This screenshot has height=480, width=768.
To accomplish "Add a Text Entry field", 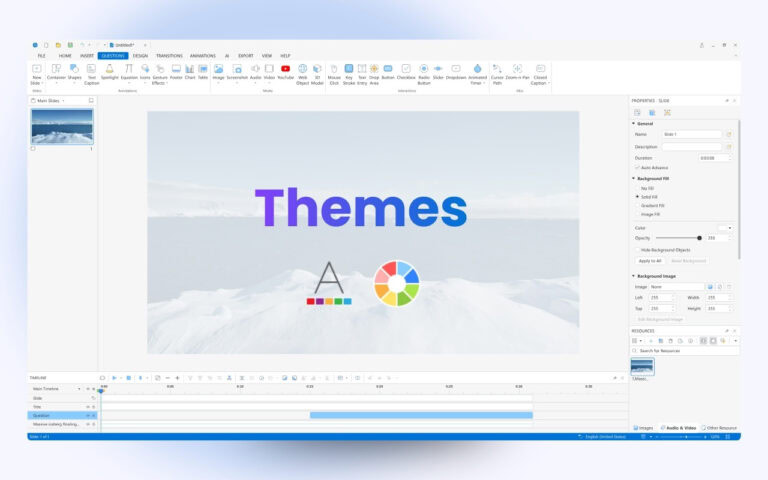I will (362, 74).
